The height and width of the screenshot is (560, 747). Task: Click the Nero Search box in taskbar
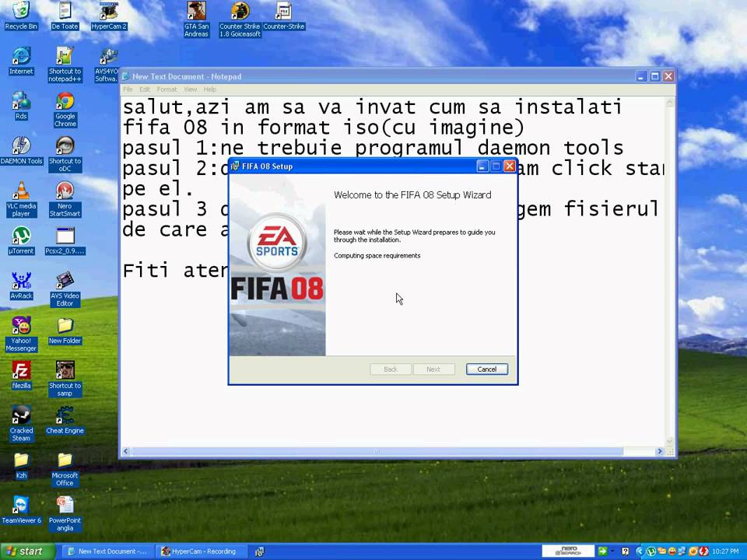point(568,551)
